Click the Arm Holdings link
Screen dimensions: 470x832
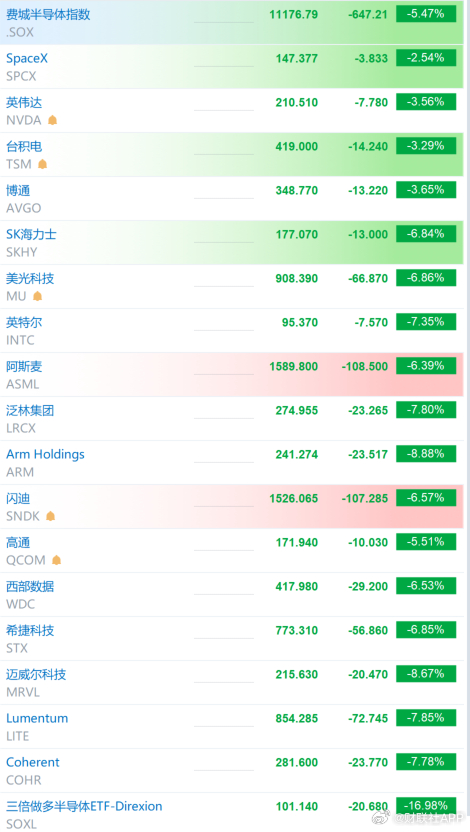coord(46,454)
